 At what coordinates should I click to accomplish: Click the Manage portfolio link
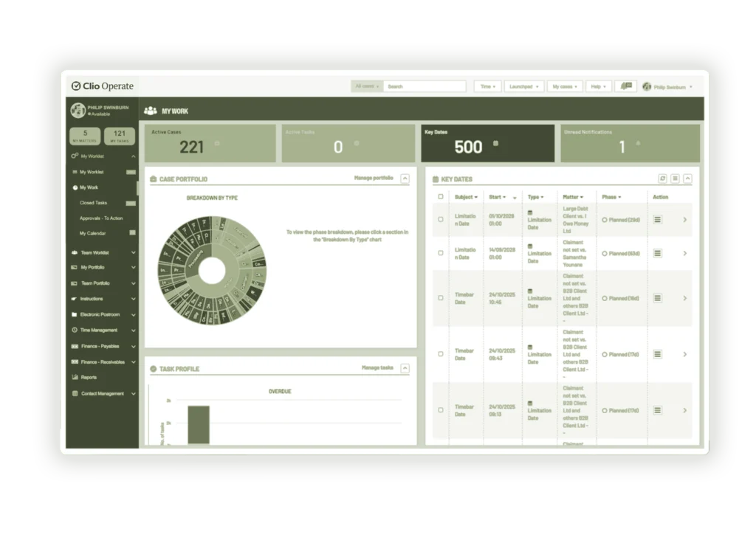pos(374,179)
